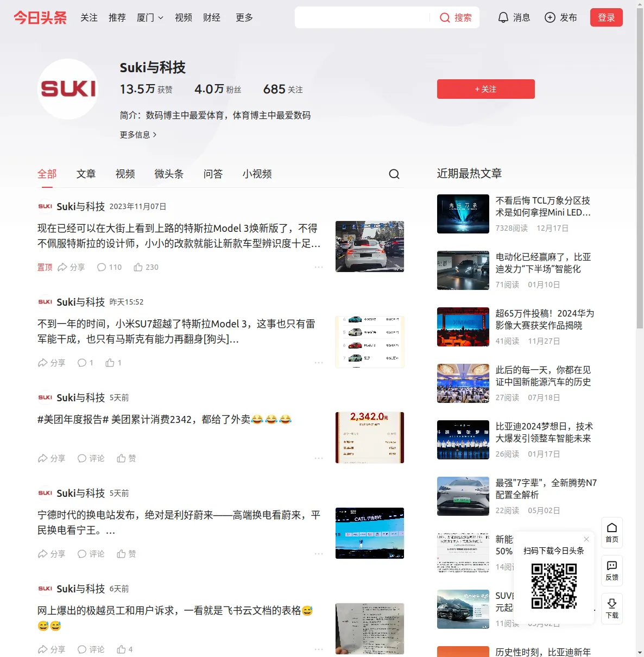View the 685 关注 following count
This screenshot has height=657, width=644.
point(283,89)
